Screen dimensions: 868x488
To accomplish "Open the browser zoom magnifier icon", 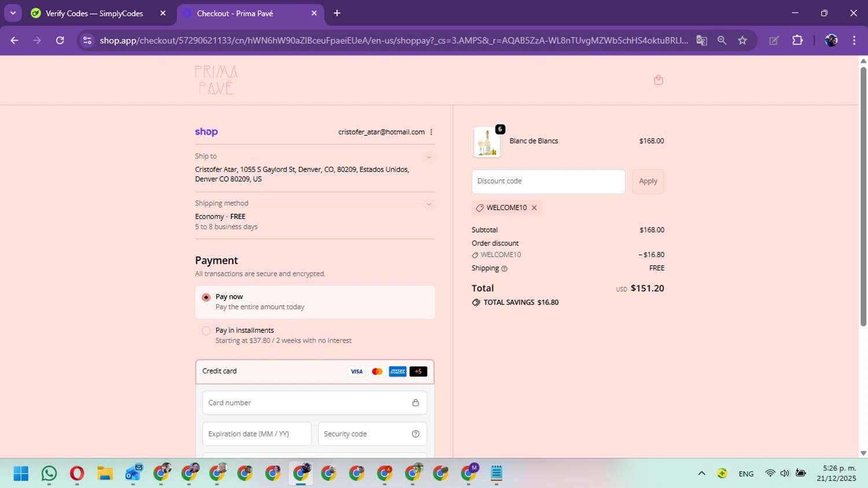I will [x=722, y=41].
